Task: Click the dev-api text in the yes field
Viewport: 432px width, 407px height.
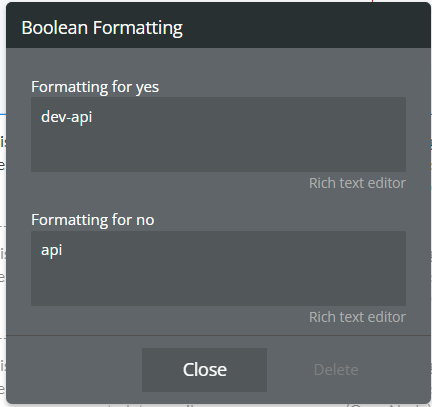Action: 66,117
